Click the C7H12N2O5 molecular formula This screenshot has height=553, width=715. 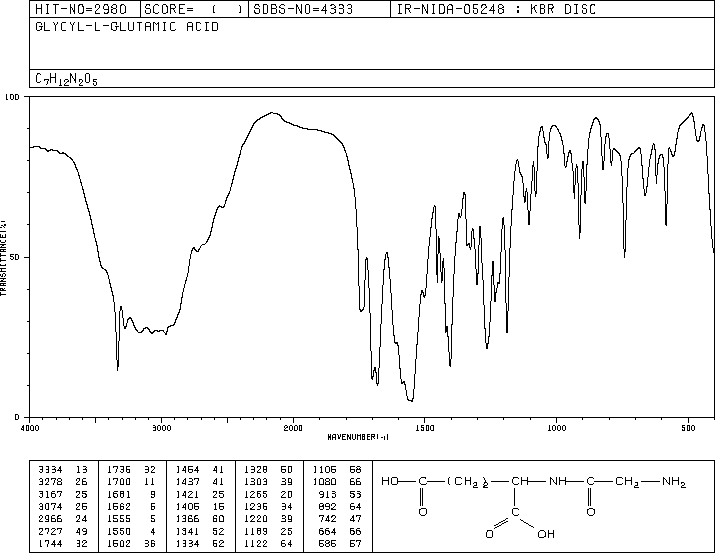(66, 79)
